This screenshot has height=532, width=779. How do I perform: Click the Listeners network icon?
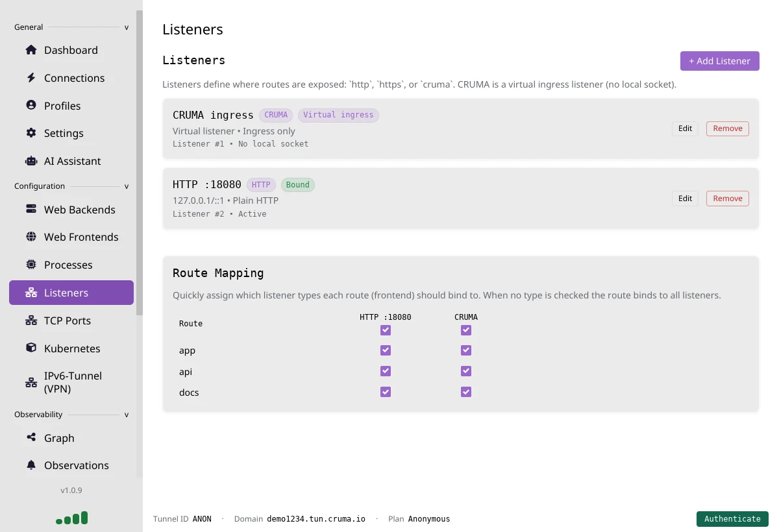(31, 293)
